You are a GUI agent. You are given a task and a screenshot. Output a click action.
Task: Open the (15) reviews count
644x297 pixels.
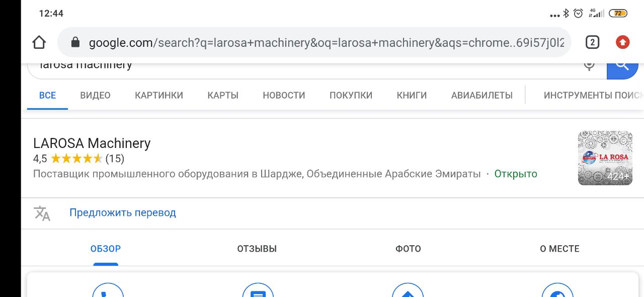click(115, 159)
